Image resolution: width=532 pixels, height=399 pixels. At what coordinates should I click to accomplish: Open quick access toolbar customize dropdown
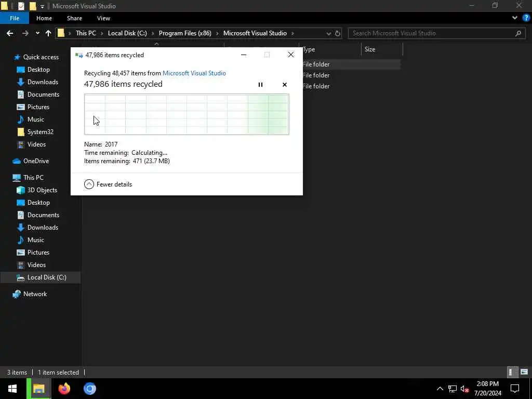42,6
